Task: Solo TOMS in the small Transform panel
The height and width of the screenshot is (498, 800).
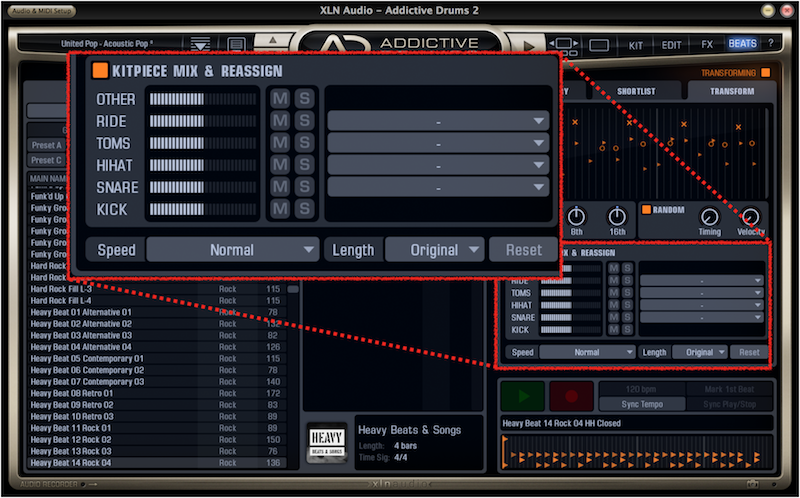Action: [x=627, y=293]
